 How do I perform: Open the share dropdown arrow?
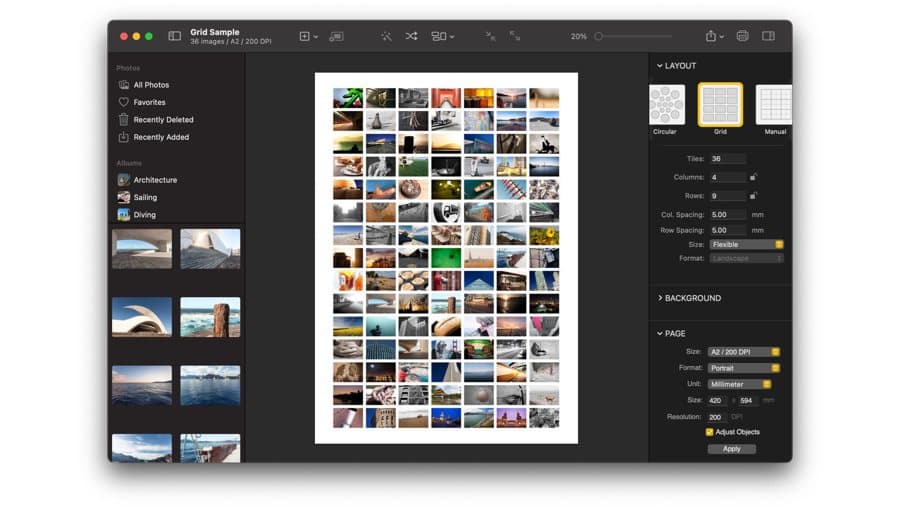pyautogui.click(x=721, y=37)
